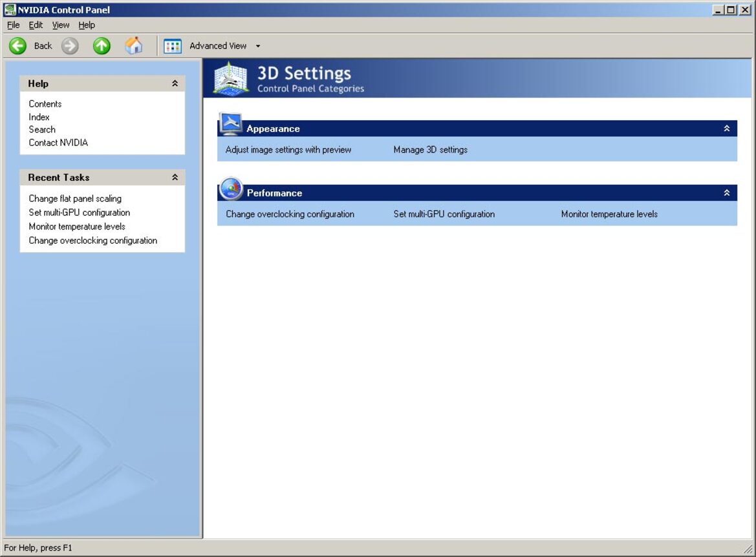Screen dimensions: 756x557
Task: Minimize the NVIDIA Control Panel window
Action: click(x=718, y=10)
